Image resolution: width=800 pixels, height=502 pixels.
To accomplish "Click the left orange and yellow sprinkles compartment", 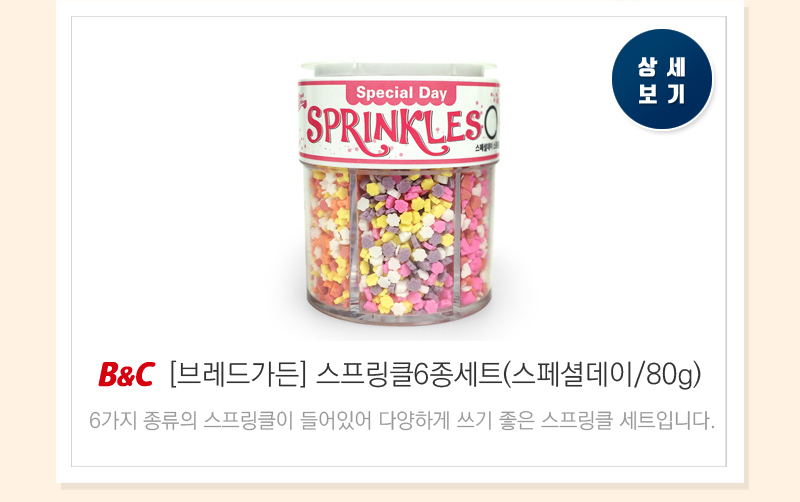I will 330,237.
